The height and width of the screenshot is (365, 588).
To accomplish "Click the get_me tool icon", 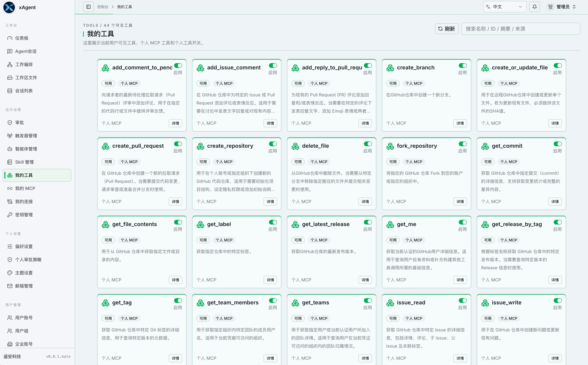I will (x=390, y=225).
